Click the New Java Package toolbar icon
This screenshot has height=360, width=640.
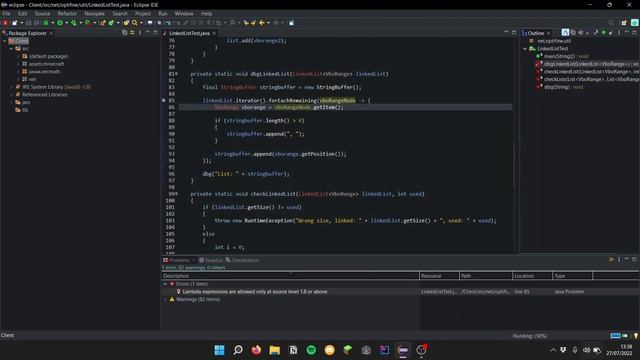pyautogui.click(x=102, y=23)
